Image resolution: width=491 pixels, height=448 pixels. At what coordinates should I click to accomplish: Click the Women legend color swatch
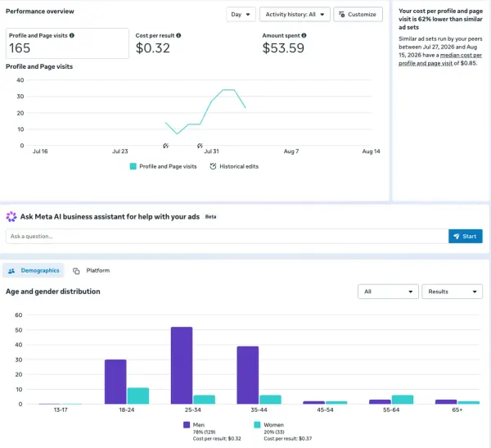pos(257,425)
